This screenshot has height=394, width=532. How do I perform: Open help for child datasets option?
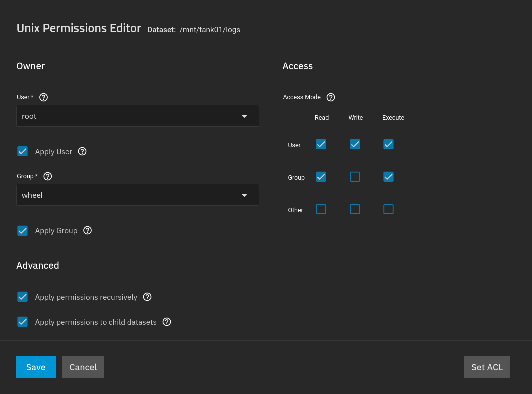click(166, 322)
